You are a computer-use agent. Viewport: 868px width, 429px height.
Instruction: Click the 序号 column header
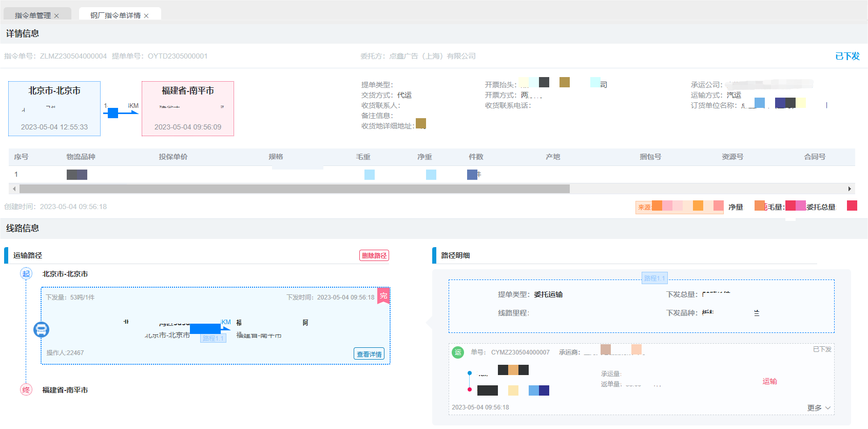coord(21,157)
